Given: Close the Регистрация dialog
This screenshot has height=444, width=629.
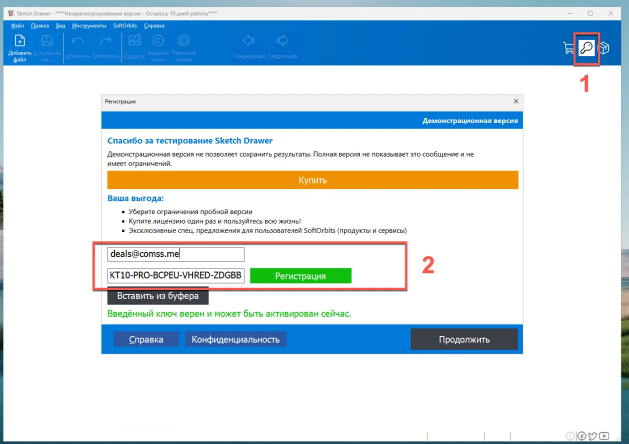Looking at the screenshot, I should (x=516, y=101).
